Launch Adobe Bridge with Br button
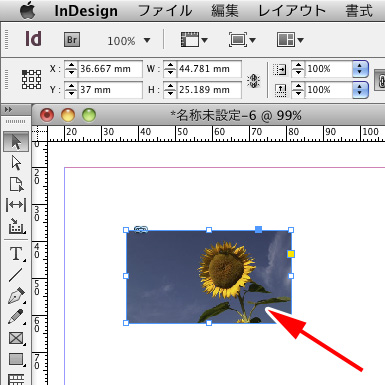Screen dimensions: 385x385 click(x=72, y=40)
